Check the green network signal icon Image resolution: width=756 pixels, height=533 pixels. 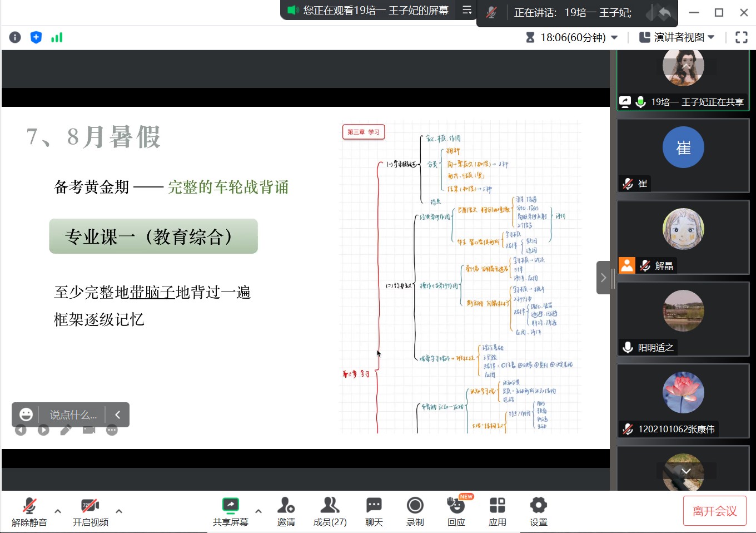click(57, 37)
